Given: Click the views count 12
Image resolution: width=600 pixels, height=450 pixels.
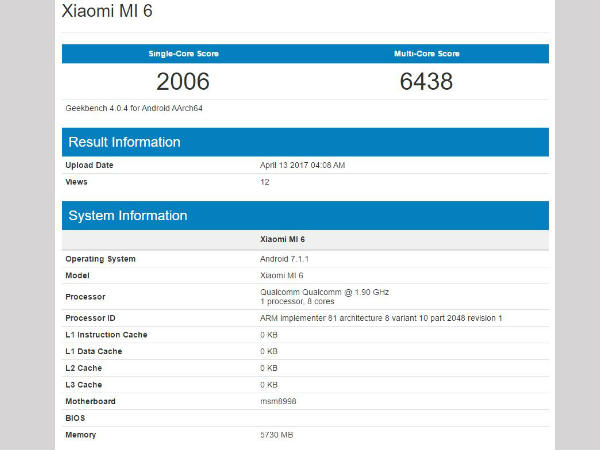Looking at the screenshot, I should click(265, 182).
